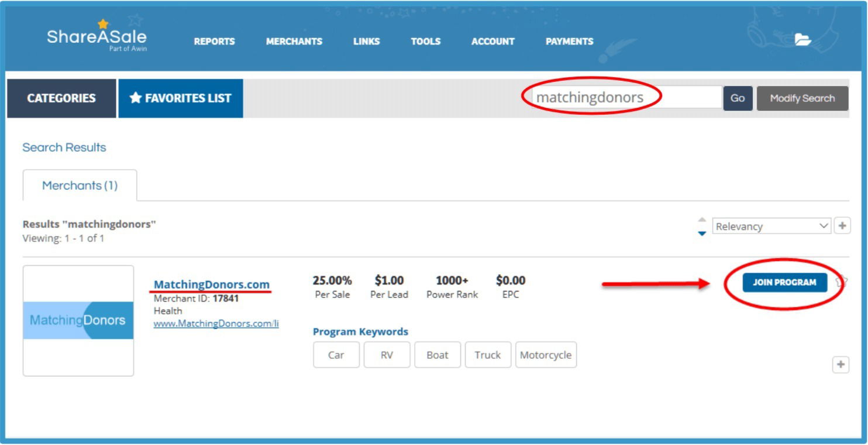Open the Relevancy sort dropdown
This screenshot has height=445, width=868.
[x=772, y=226]
